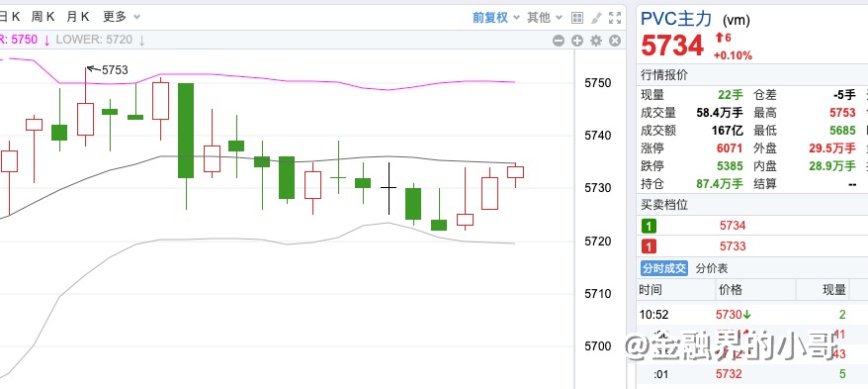Select the 分时成交 tab
Image resolution: width=868 pixels, height=389 pixels.
664,269
